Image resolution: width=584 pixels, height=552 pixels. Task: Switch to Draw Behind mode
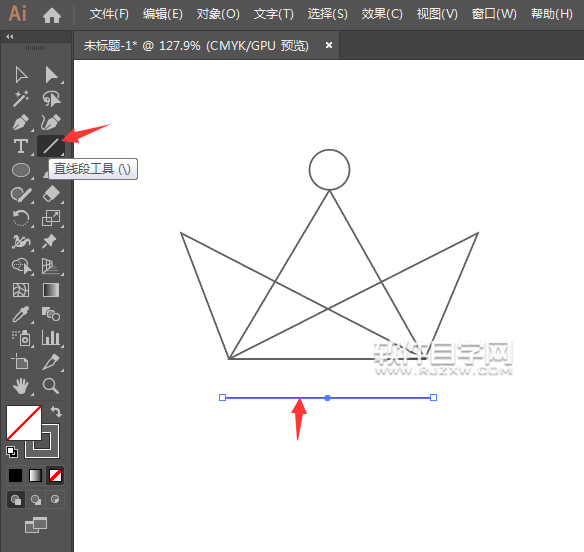click(36, 499)
